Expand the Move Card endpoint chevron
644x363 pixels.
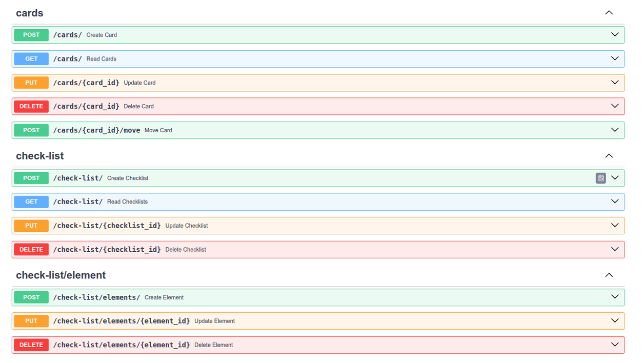(x=615, y=130)
